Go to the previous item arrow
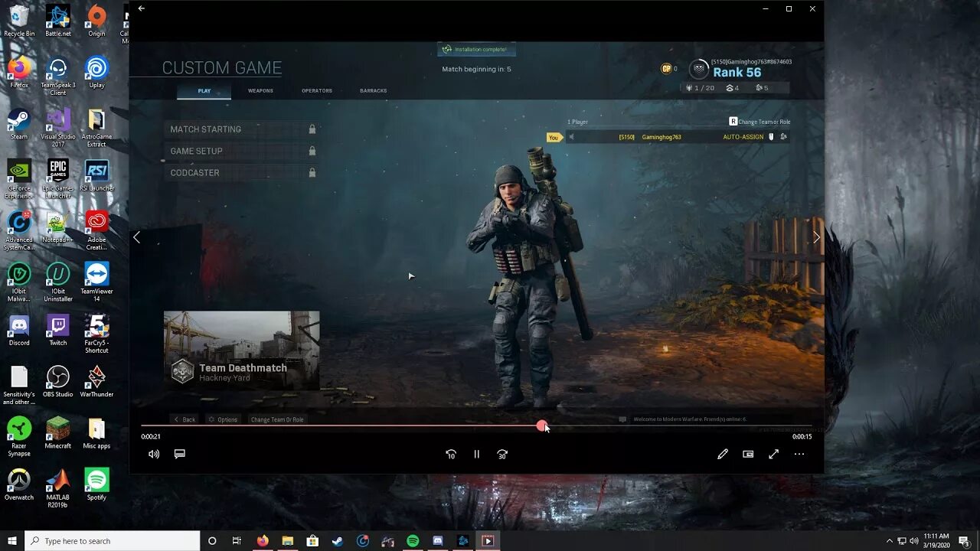 point(136,237)
